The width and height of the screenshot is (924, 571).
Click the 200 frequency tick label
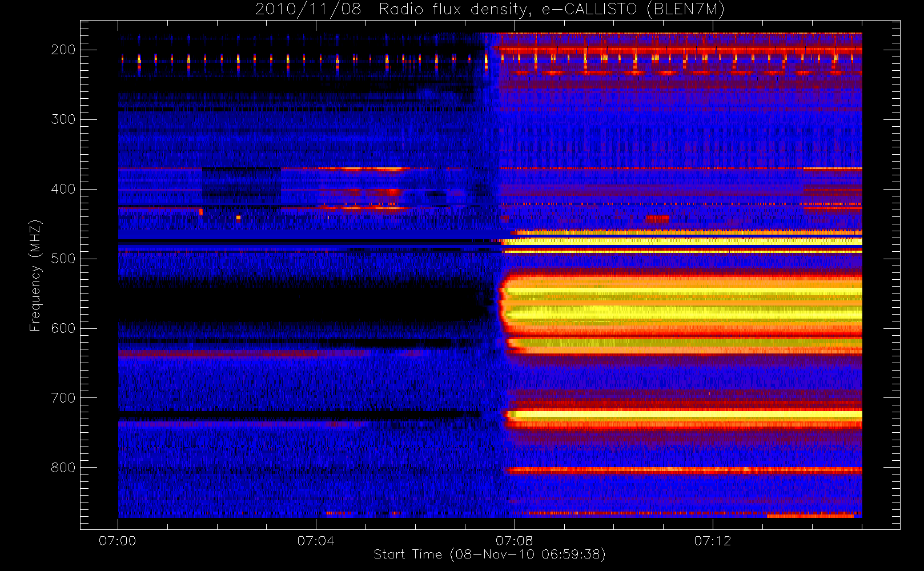pos(63,50)
